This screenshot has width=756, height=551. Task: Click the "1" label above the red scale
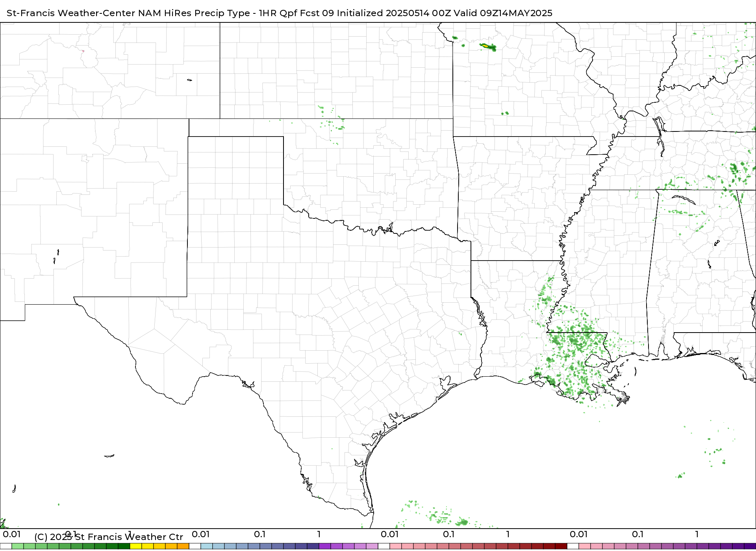(x=508, y=534)
